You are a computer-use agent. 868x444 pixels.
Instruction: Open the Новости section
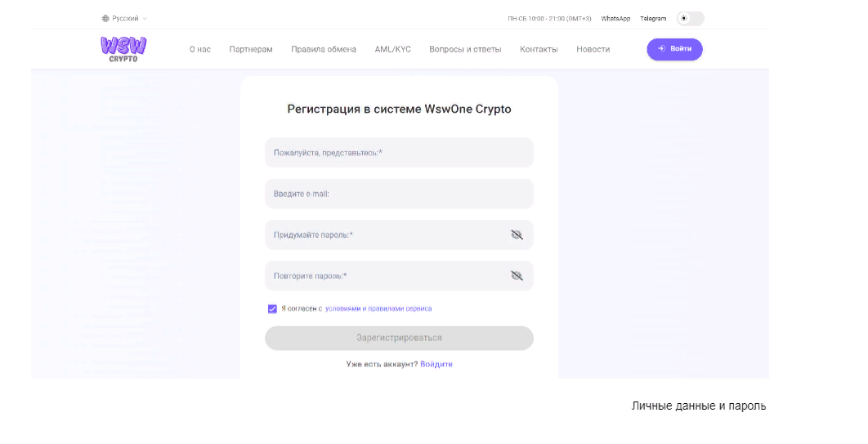click(593, 49)
